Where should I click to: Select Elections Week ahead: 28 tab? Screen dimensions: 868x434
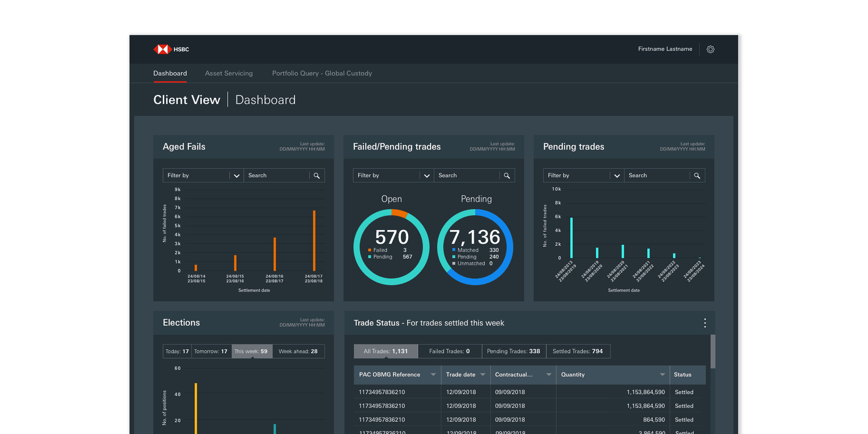(x=298, y=351)
